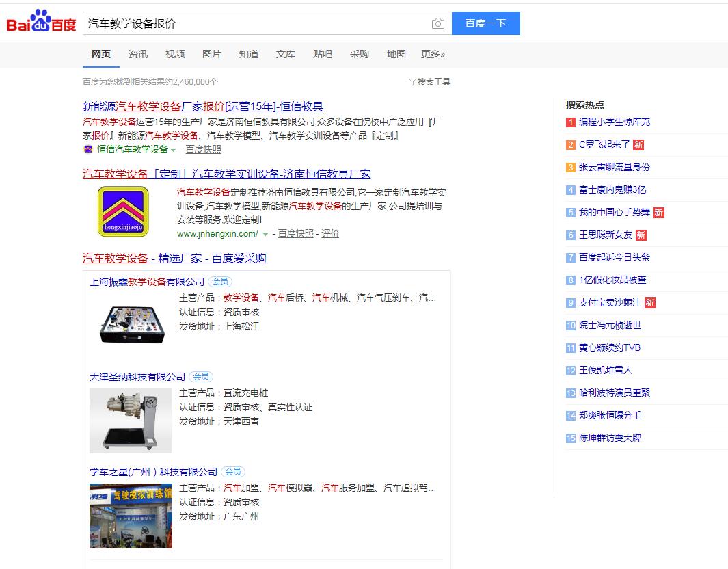Click the hengxinjiaoju logo image
This screenshot has width=728, height=569.
[x=123, y=211]
